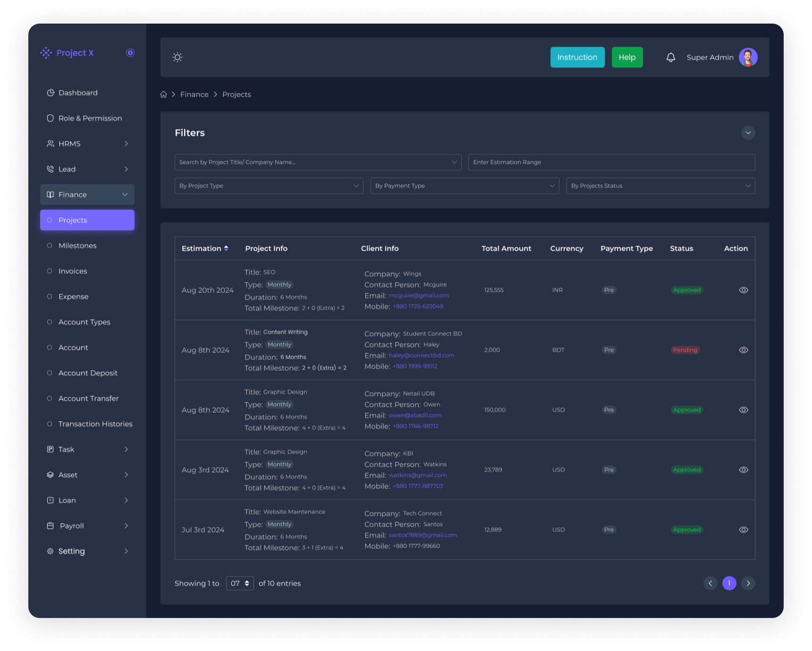
Task: Toggle the sidebar pin circle icon
Action: pyautogui.click(x=130, y=53)
